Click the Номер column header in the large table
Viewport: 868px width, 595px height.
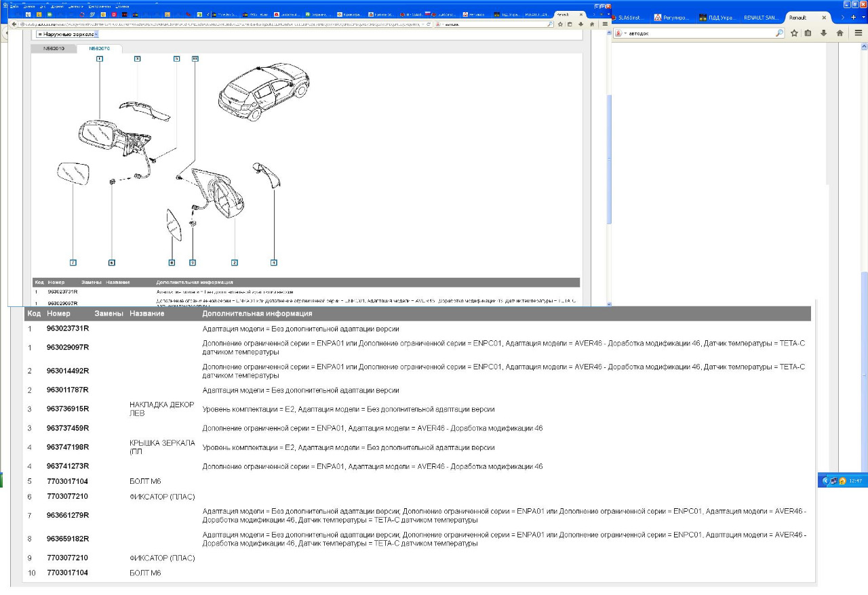tap(58, 314)
